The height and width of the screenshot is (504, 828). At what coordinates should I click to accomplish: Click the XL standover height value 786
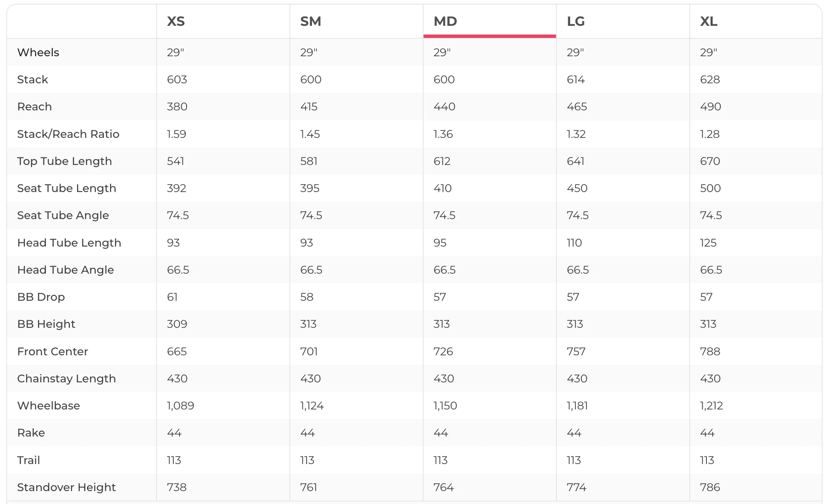[710, 487]
